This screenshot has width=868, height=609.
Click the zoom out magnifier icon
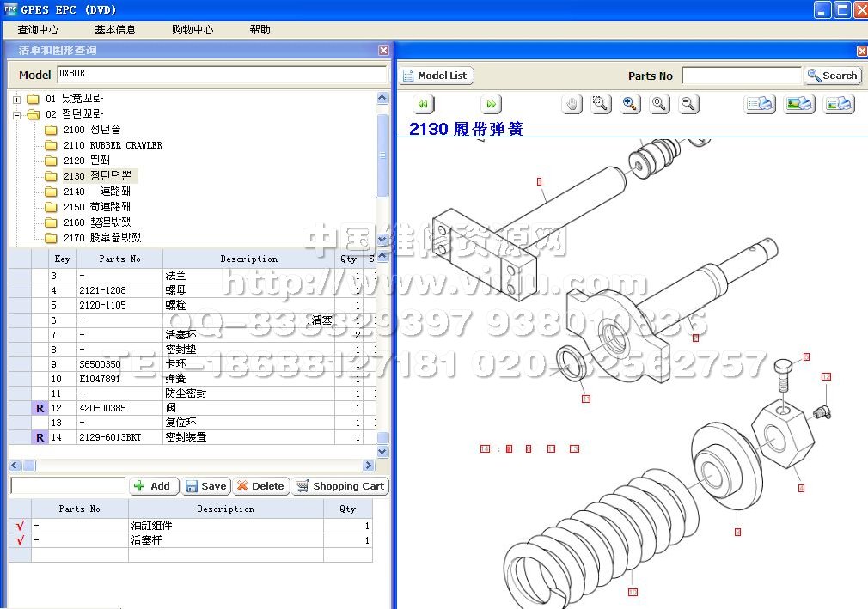tap(688, 104)
